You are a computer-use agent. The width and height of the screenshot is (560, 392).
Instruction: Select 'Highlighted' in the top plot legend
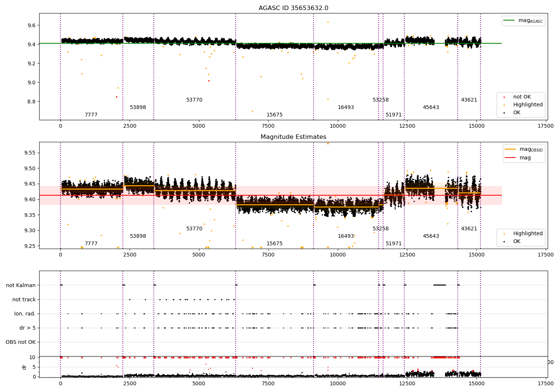pos(528,105)
